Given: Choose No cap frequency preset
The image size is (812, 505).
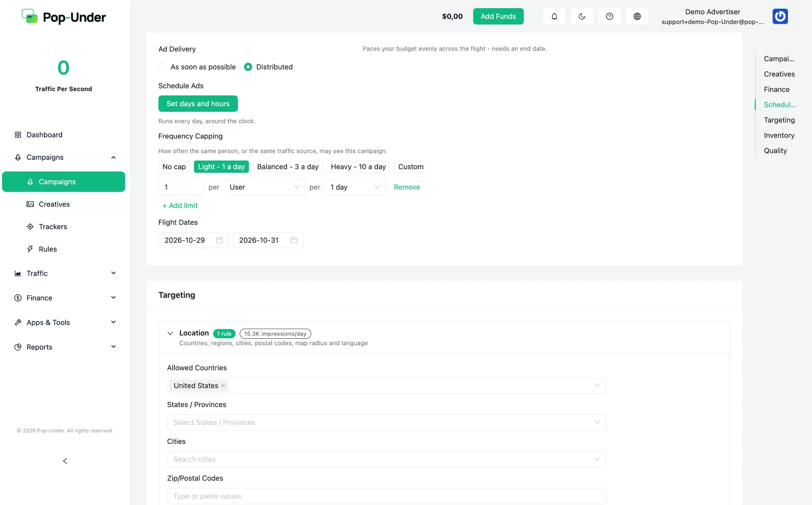Looking at the screenshot, I should (174, 167).
